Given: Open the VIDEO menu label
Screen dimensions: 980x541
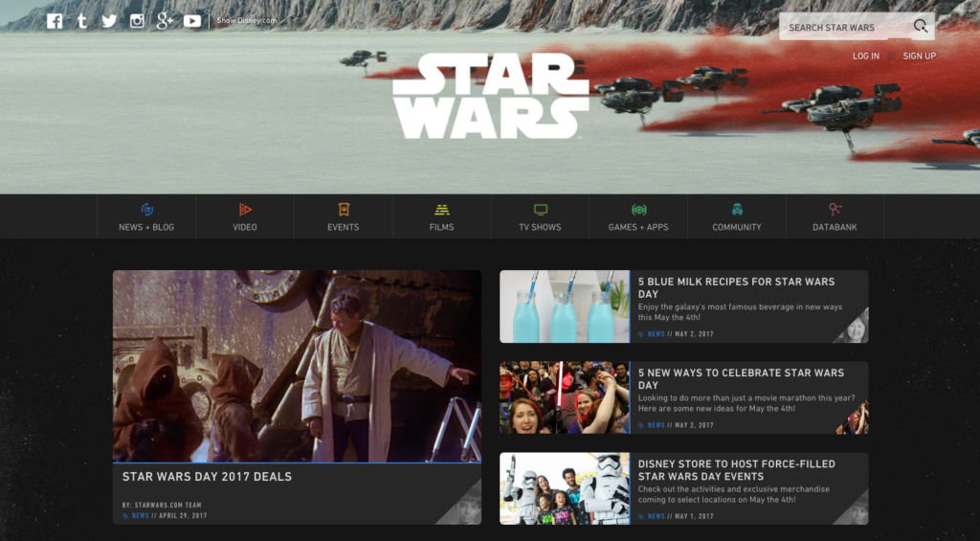Looking at the screenshot, I should (x=245, y=228).
